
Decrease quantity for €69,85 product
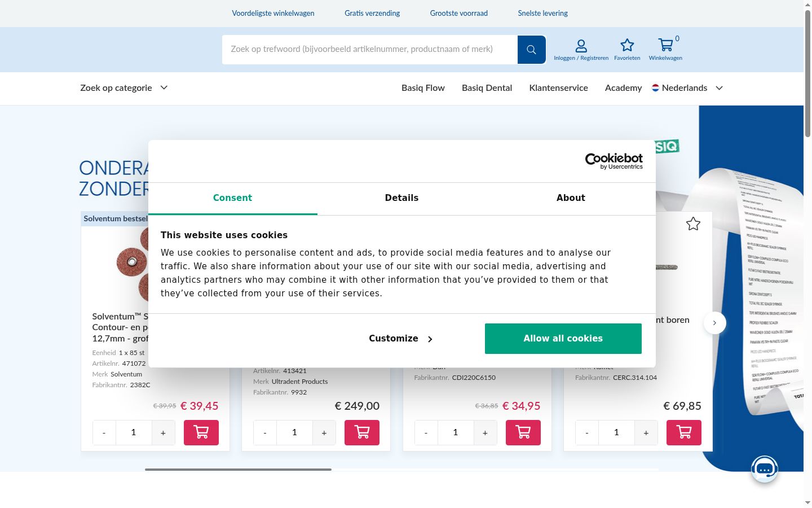(x=587, y=432)
